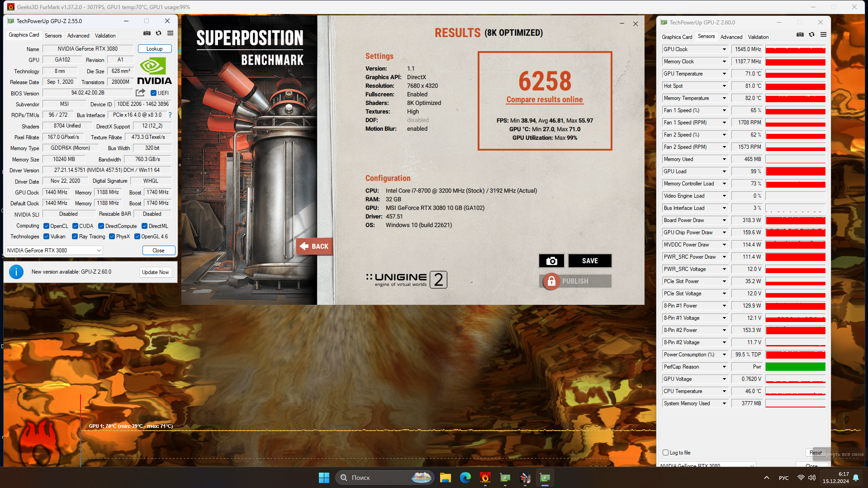Switch to Validation tab in GPU-Z 2.55.0
This screenshot has height=488, width=868.
pos(105,36)
